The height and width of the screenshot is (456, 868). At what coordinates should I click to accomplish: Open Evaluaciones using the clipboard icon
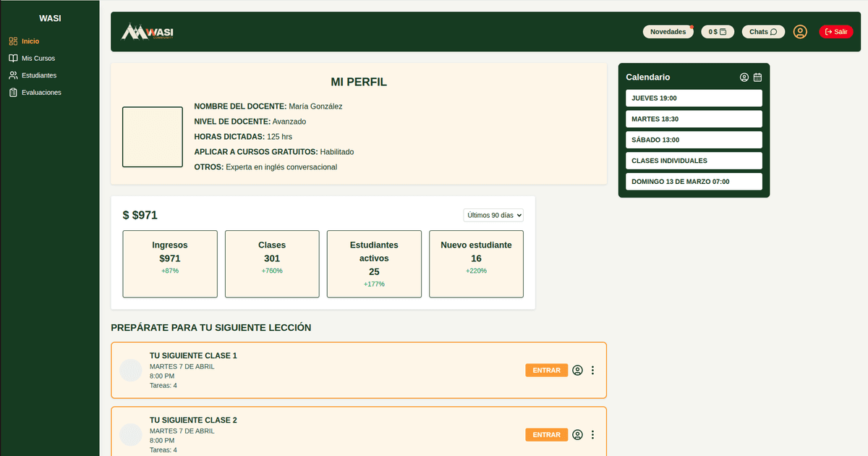(13, 92)
